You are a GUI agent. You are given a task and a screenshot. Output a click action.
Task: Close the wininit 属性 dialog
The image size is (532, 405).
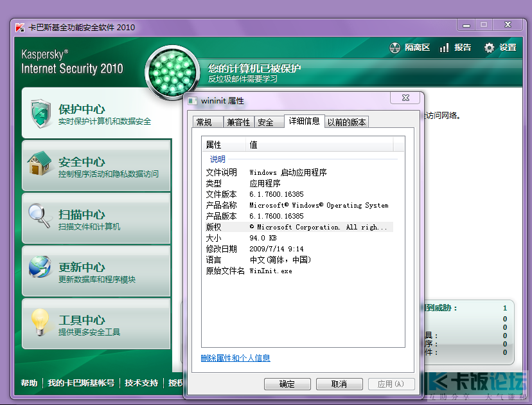click(405, 98)
